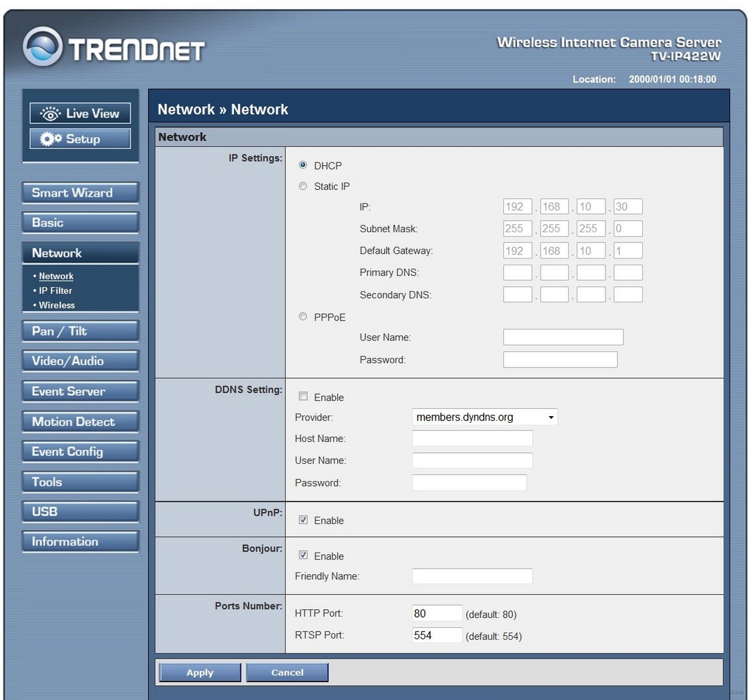748x700 pixels.
Task: Open the Tools menu
Action: (80, 482)
